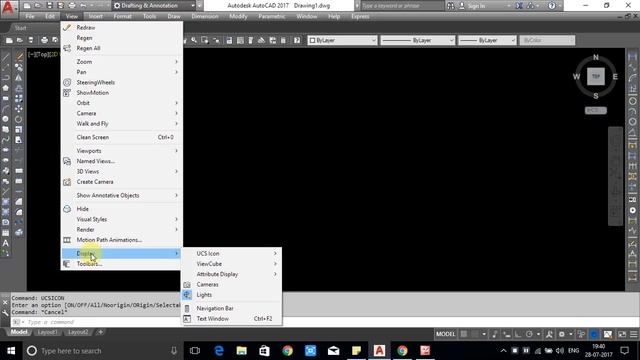
Task: Switch to the Start tab
Action: click(x=20, y=28)
